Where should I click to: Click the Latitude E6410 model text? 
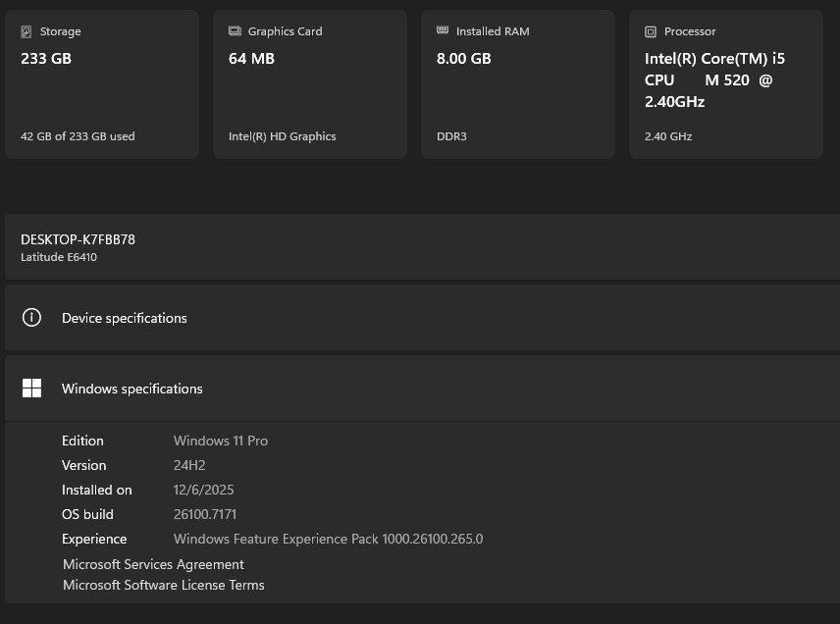click(59, 257)
